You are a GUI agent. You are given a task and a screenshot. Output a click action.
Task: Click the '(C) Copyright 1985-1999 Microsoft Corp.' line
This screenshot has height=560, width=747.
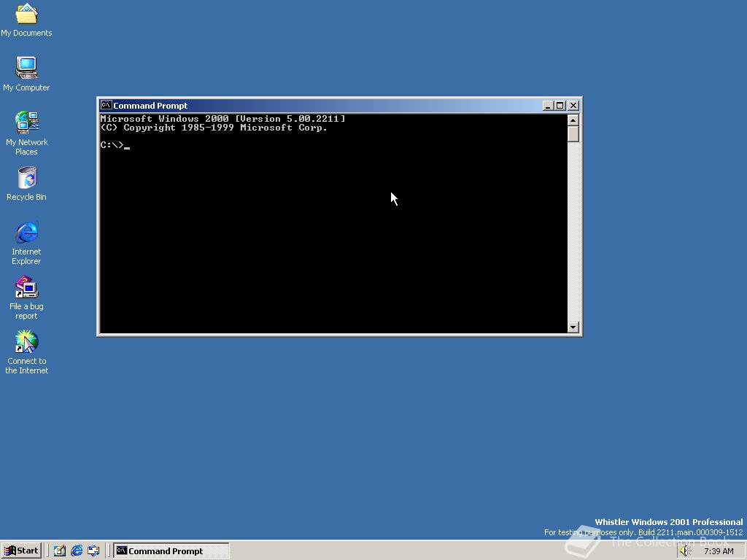pyautogui.click(x=214, y=128)
